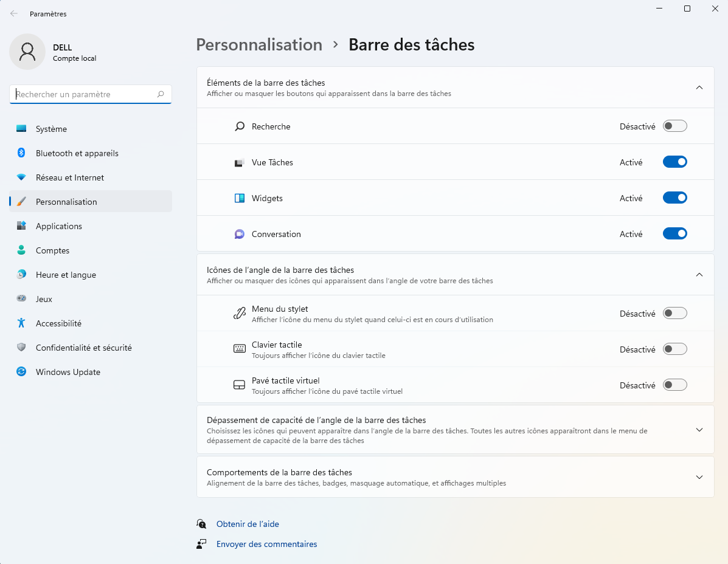
Task: Expand Dépassement de capacité section
Action: (x=699, y=430)
